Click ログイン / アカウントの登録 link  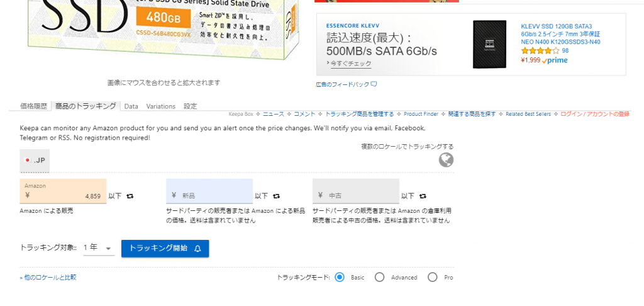coord(595,114)
